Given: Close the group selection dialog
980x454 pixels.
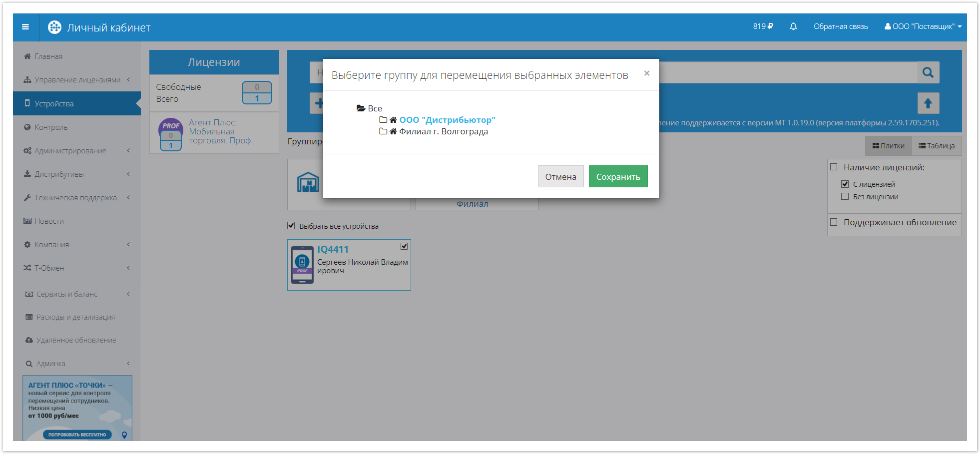Looking at the screenshot, I should [x=647, y=73].
